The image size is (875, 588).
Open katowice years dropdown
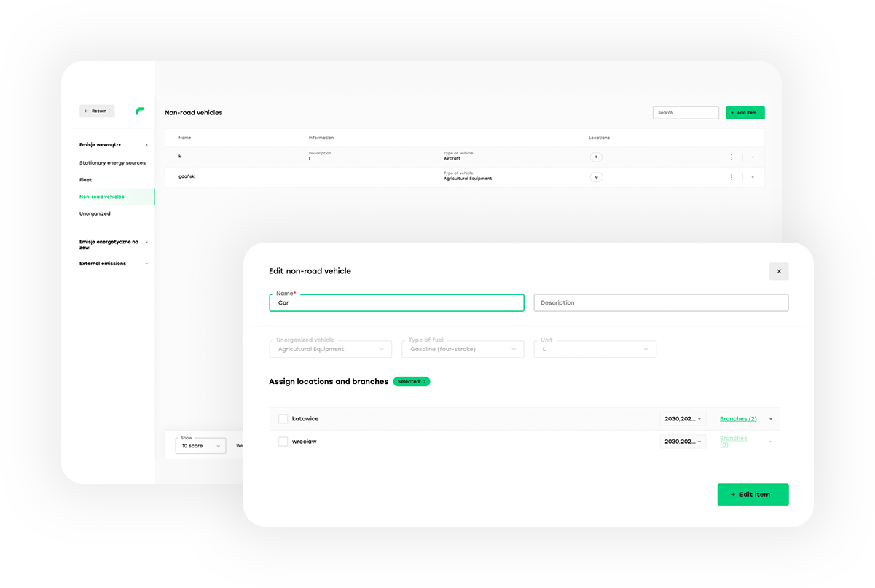683,419
